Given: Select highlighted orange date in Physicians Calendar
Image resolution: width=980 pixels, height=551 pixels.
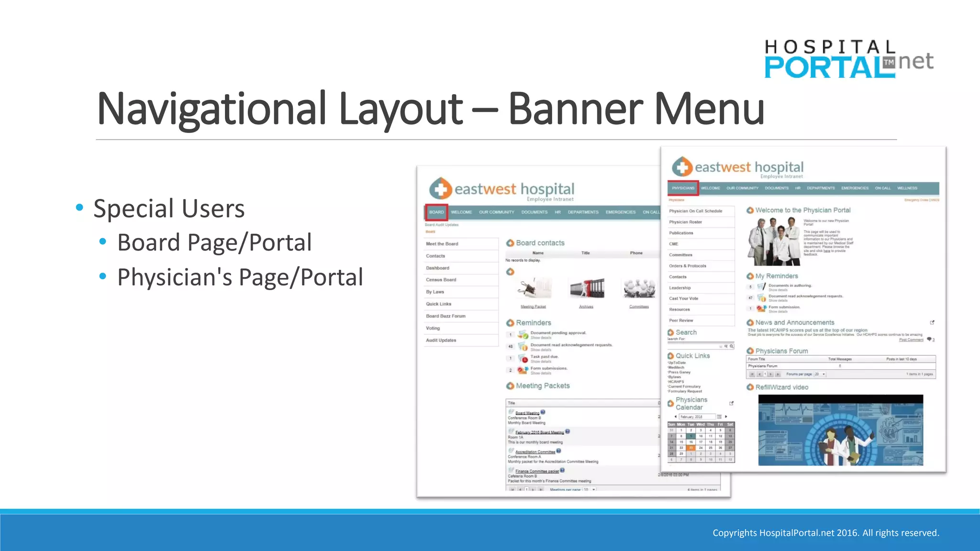Looking at the screenshot, I should [691, 448].
